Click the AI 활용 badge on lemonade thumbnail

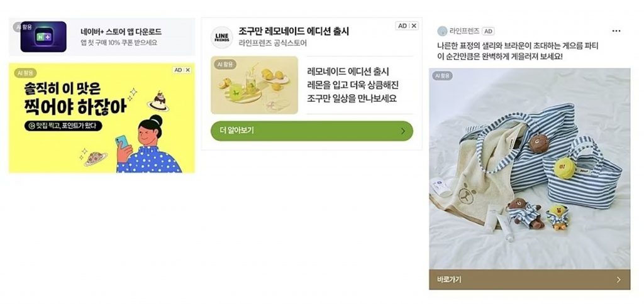[x=225, y=65]
